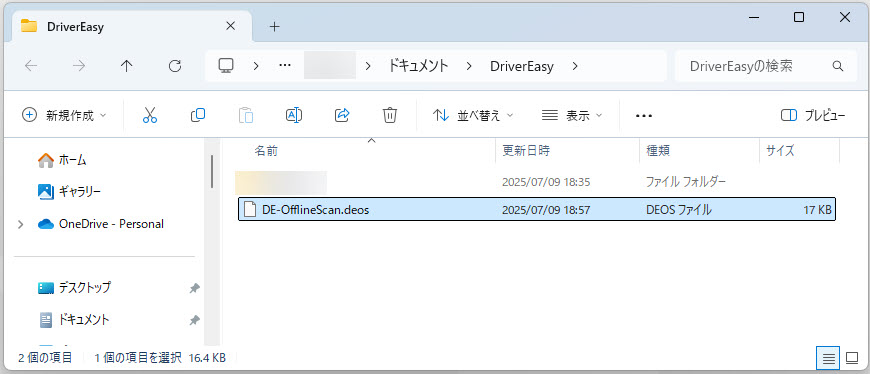Click the Share icon
The image size is (870, 374).
coord(342,115)
